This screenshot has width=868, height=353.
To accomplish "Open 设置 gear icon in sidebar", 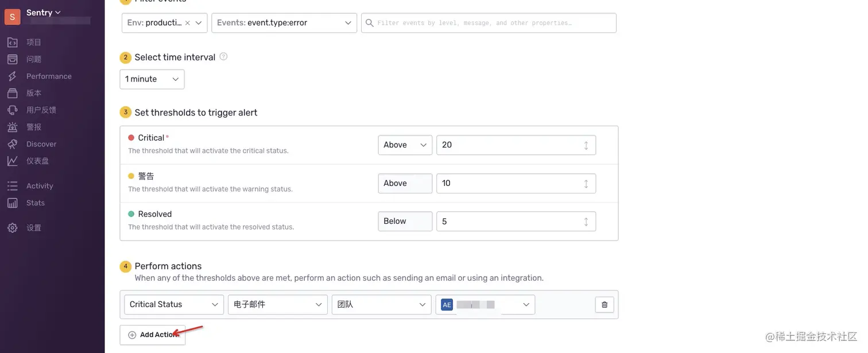I will tap(13, 228).
